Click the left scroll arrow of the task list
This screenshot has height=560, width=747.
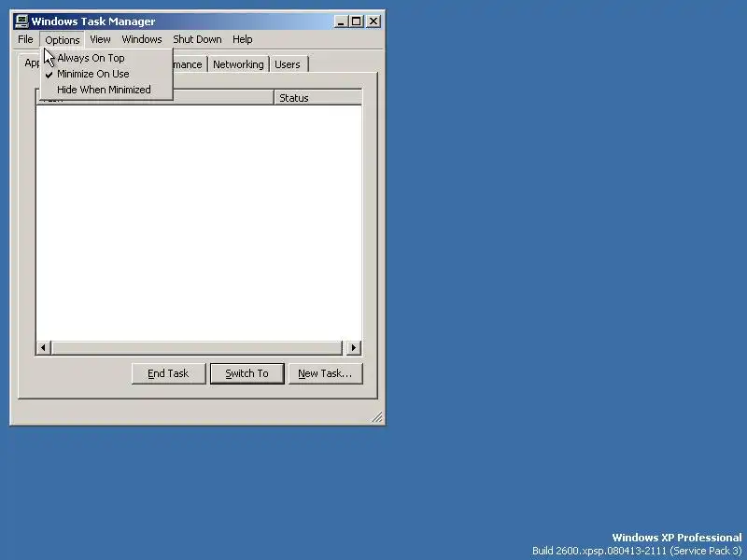tap(43, 347)
